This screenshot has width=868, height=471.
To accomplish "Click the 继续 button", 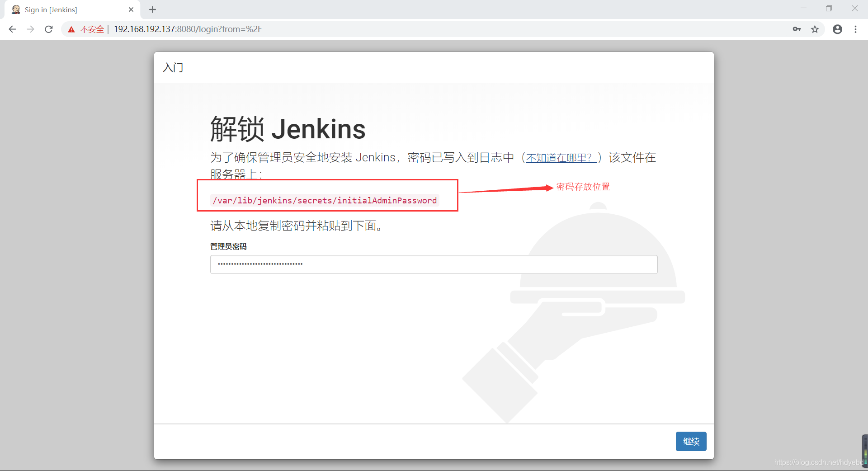I will pos(691,441).
